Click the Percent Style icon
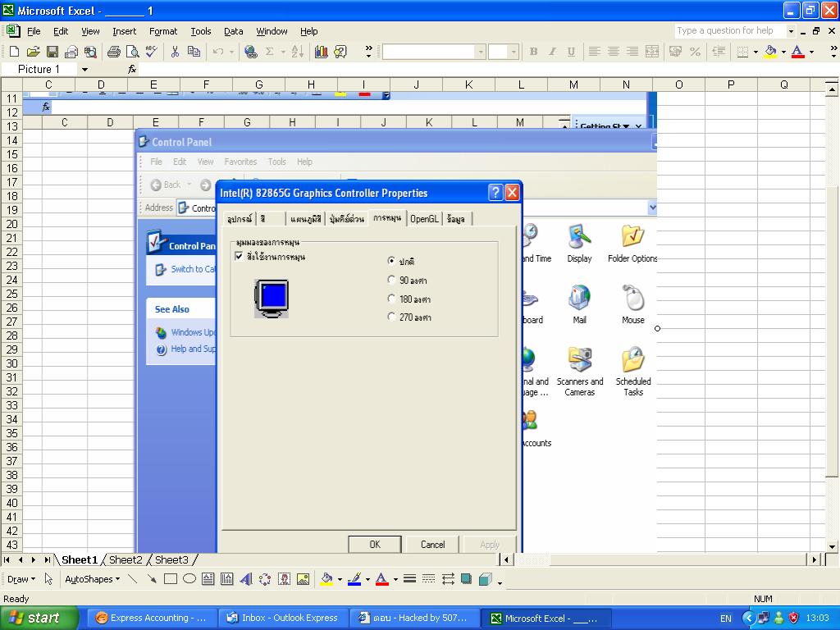Viewport: 840px width, 630px height. point(695,52)
